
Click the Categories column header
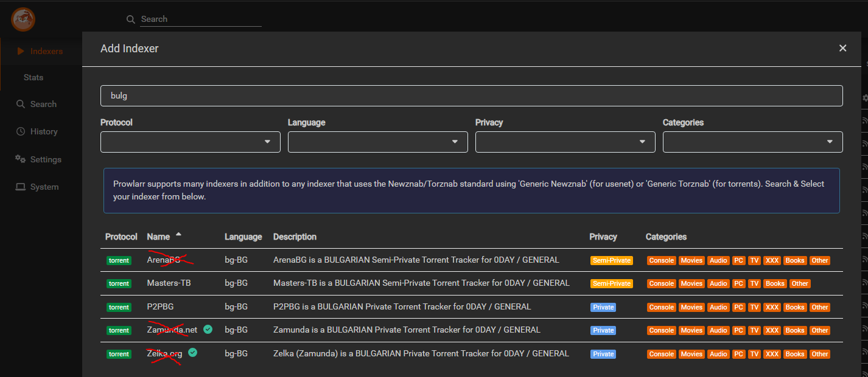pyautogui.click(x=666, y=237)
